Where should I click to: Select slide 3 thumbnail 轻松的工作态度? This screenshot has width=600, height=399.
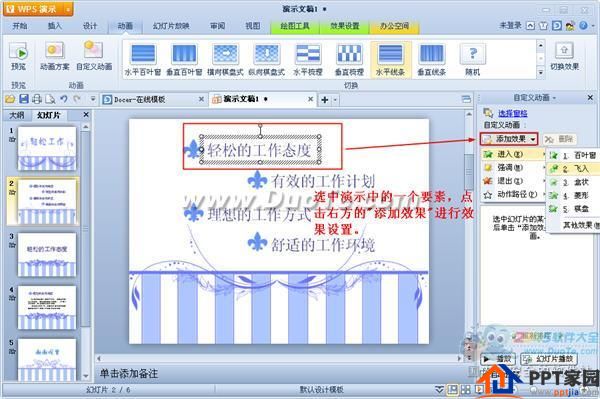pos(47,255)
